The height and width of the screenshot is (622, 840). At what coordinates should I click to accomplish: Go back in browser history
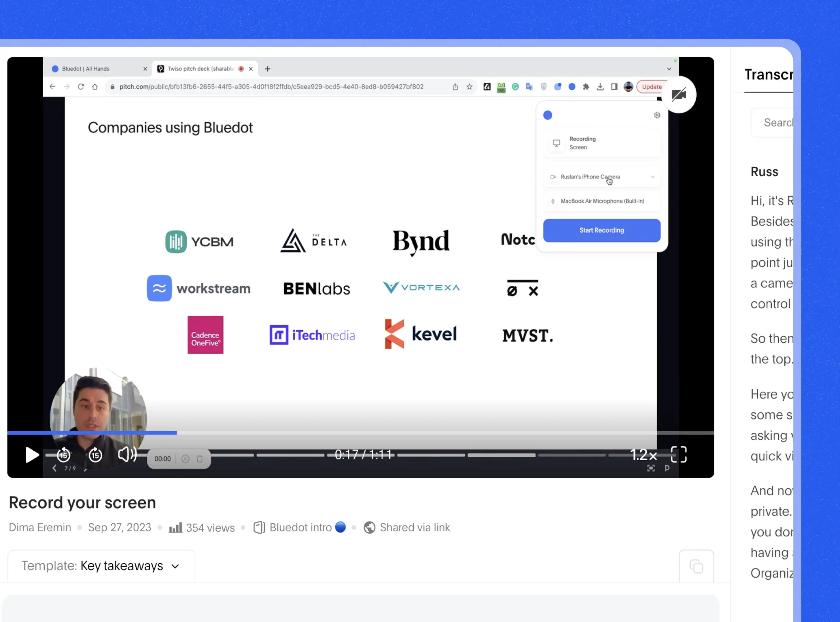point(52,87)
